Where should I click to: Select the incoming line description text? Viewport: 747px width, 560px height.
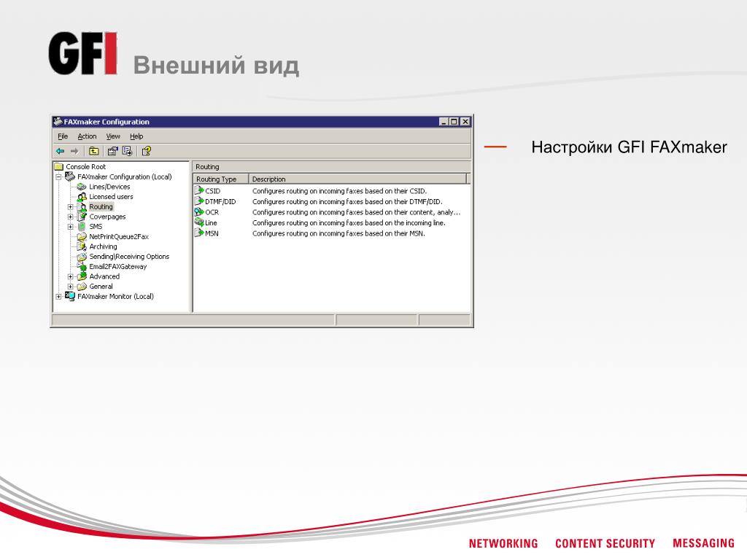click(349, 222)
